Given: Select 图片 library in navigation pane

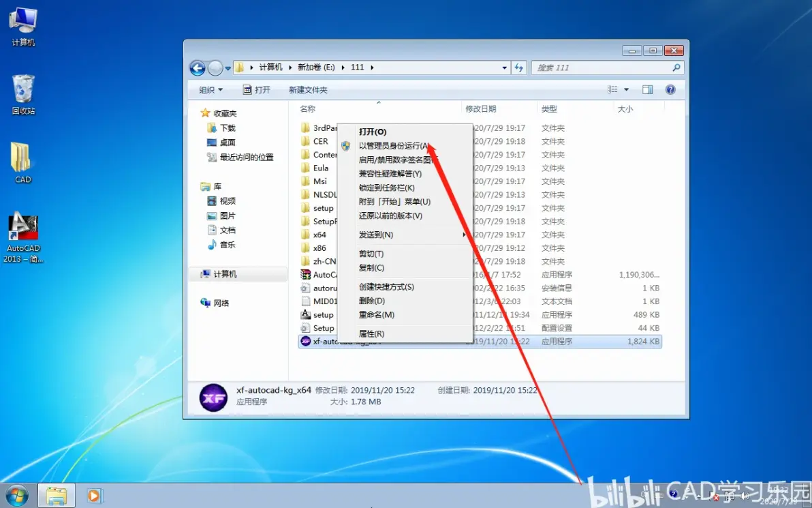Looking at the screenshot, I should pyautogui.click(x=228, y=215).
